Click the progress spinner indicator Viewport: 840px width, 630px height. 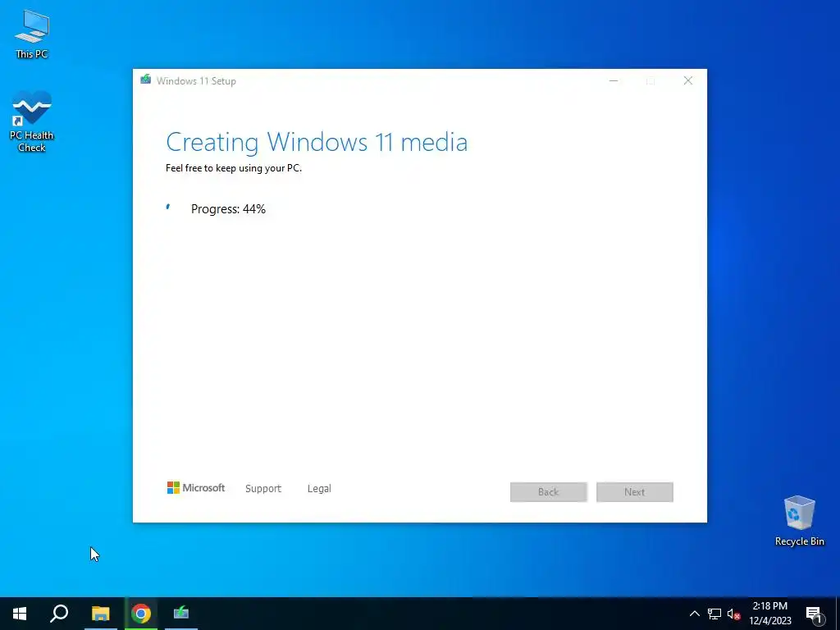(x=169, y=208)
